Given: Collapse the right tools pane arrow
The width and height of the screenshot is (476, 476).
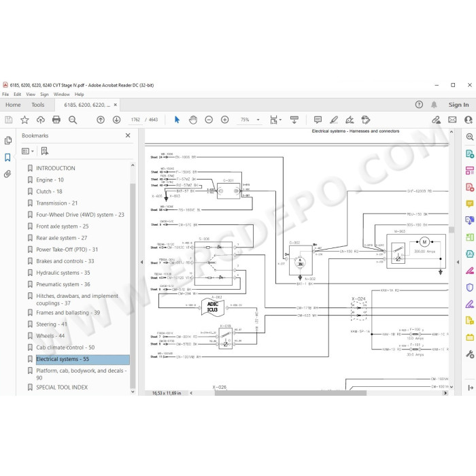Looking at the screenshot, I should [x=458, y=262].
